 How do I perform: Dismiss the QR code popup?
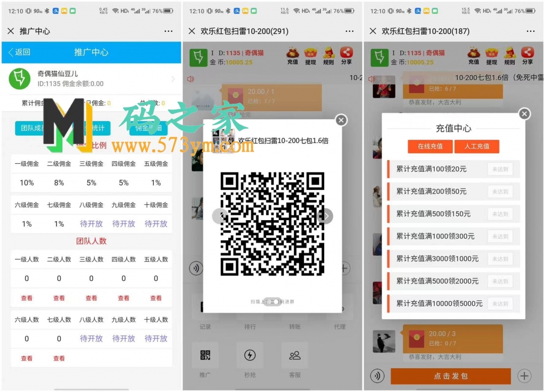pos(341,120)
